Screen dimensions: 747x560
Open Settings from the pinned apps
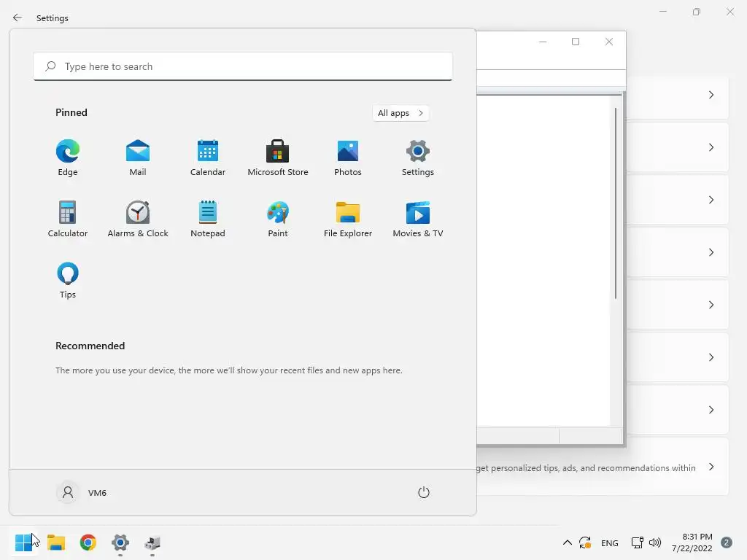pos(418,157)
